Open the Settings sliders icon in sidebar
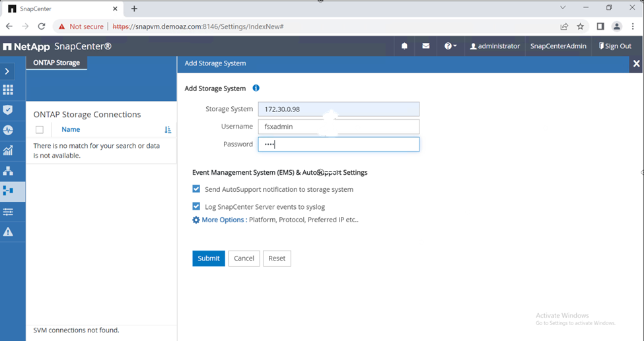 pyautogui.click(x=8, y=212)
